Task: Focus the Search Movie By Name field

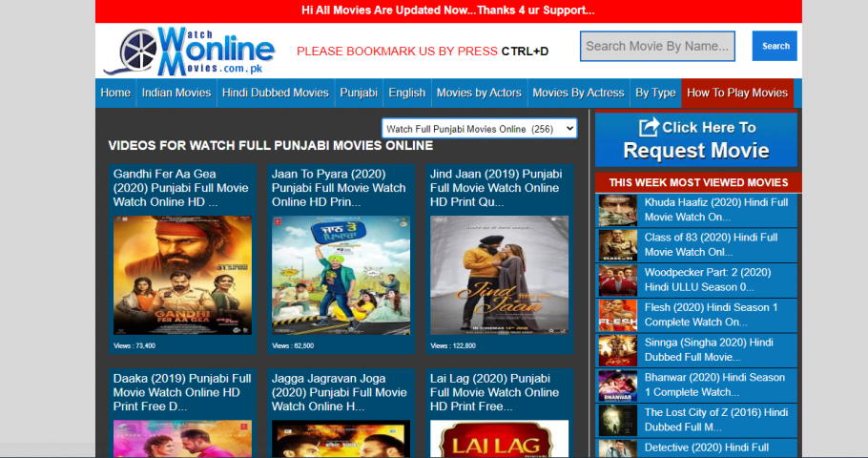Action: (x=657, y=46)
